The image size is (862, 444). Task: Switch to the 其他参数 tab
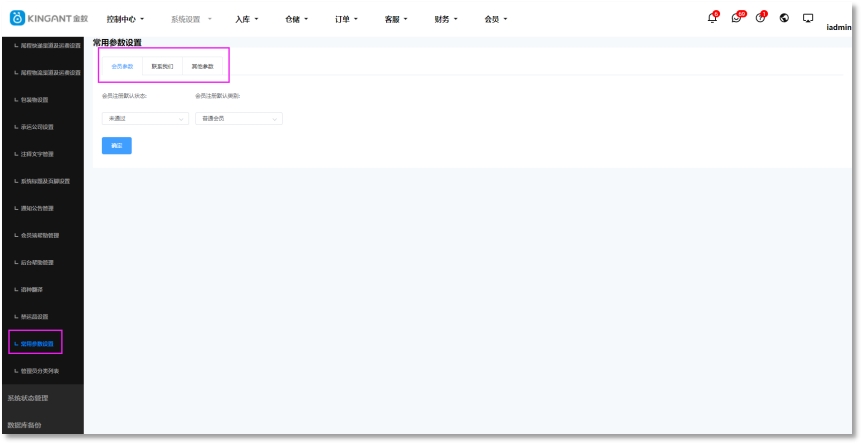pyautogui.click(x=202, y=66)
